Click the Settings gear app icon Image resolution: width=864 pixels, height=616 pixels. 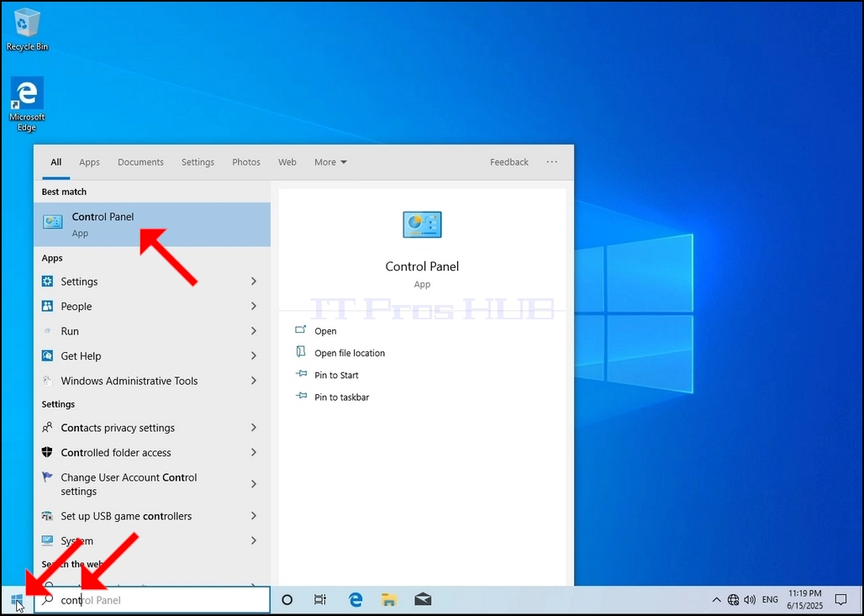tap(47, 281)
